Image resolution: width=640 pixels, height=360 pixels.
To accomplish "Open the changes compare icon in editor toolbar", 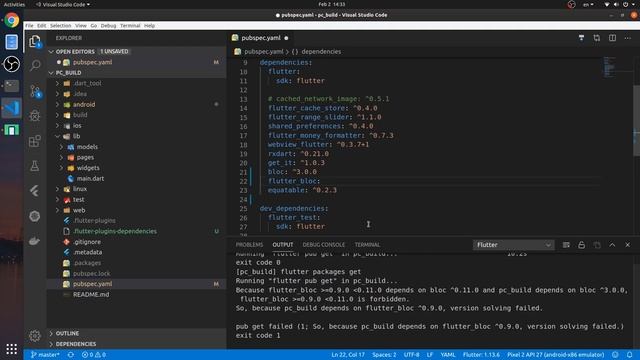I will pyautogui.click(x=597, y=38).
